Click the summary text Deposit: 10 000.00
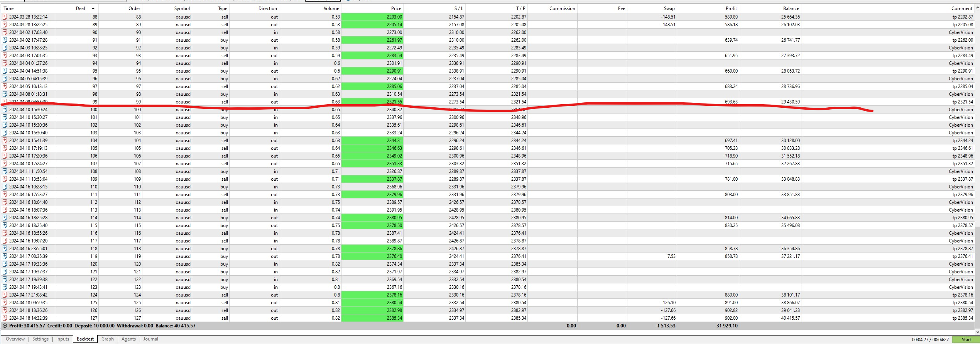The image size is (980, 344). 95,326
